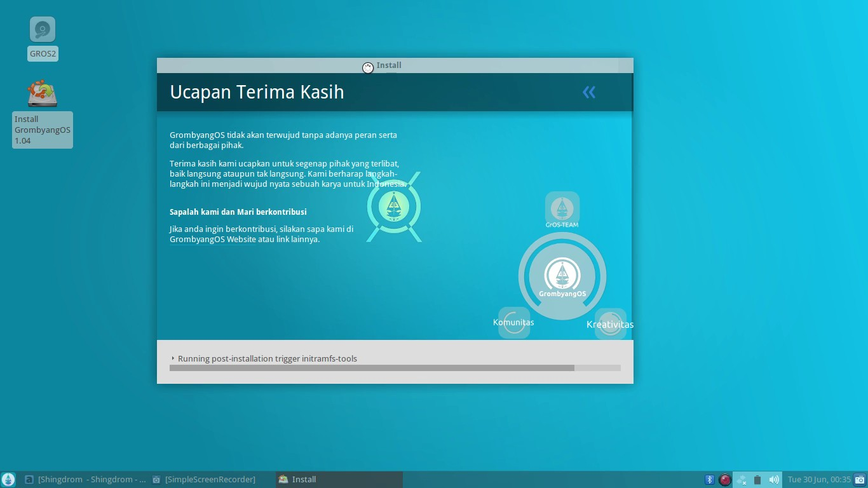868x488 pixels.
Task: Click the red screen recorder tray icon
Action: (725, 480)
